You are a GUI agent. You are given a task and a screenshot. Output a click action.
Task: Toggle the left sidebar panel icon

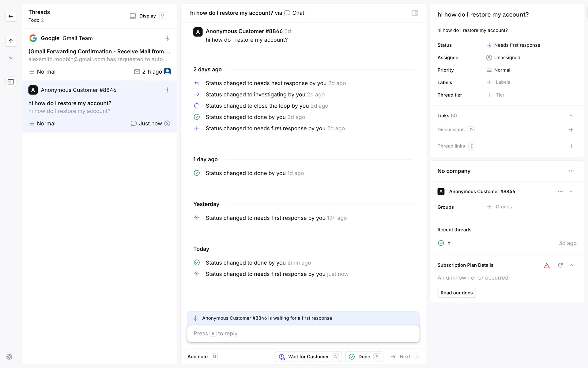click(x=11, y=82)
